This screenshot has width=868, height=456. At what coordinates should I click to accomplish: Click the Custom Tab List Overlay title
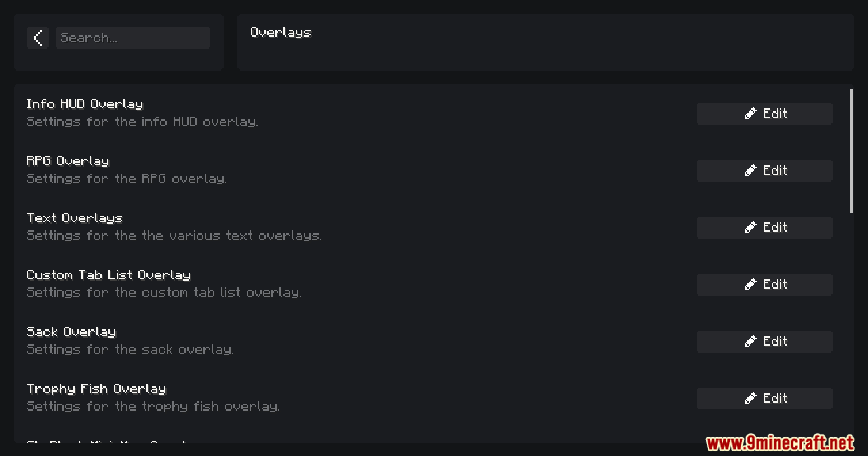(108, 275)
